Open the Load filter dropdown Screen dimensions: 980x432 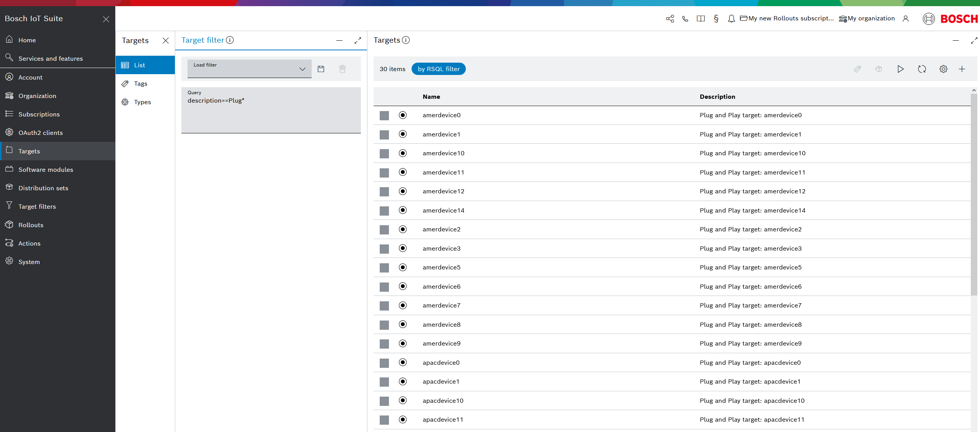click(249, 69)
